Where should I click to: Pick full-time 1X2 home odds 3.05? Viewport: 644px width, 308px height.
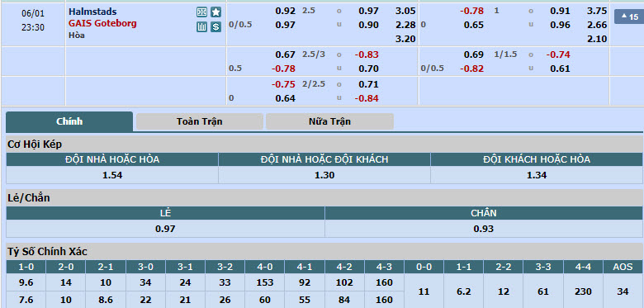click(x=405, y=11)
